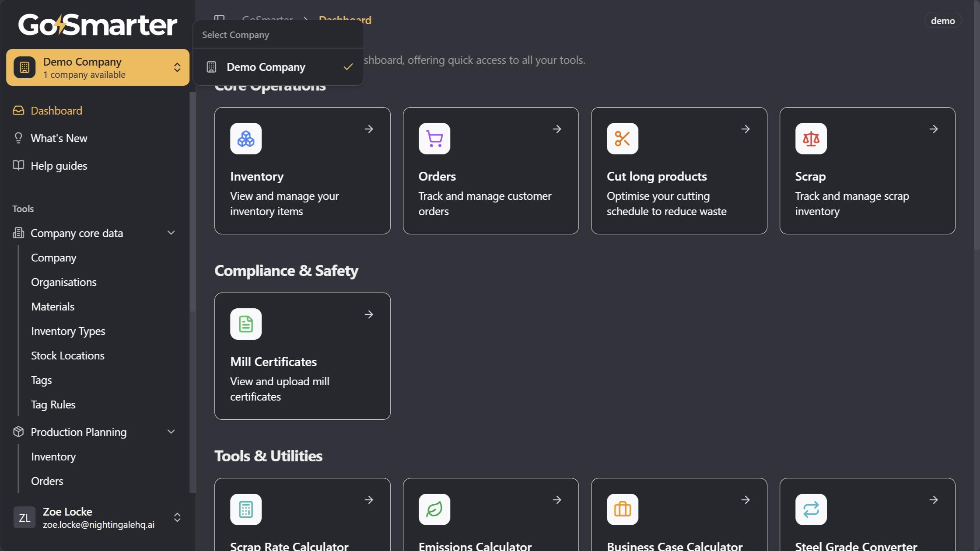Click the book icon beside Help guides
This screenshot has width=980, height=551.
[18, 165]
